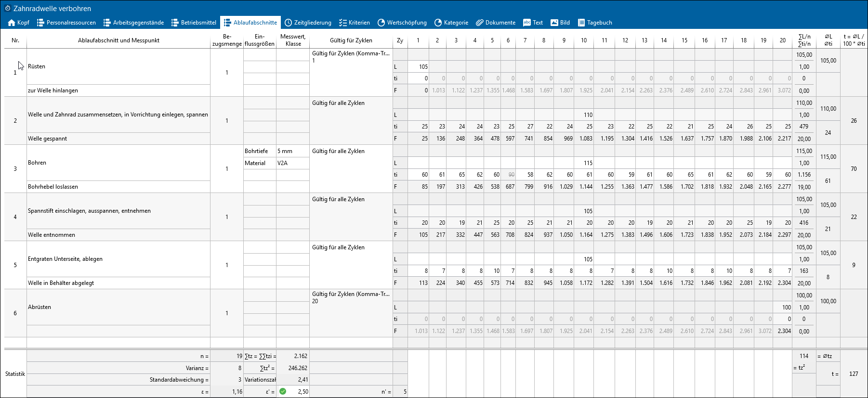
Task: Switch to Arbeitsgegenstände tab
Action: point(134,23)
